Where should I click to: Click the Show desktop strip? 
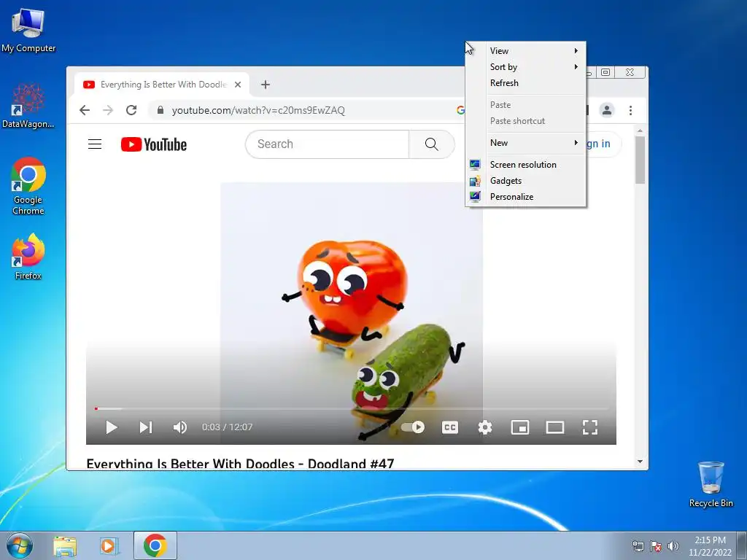pos(742,545)
